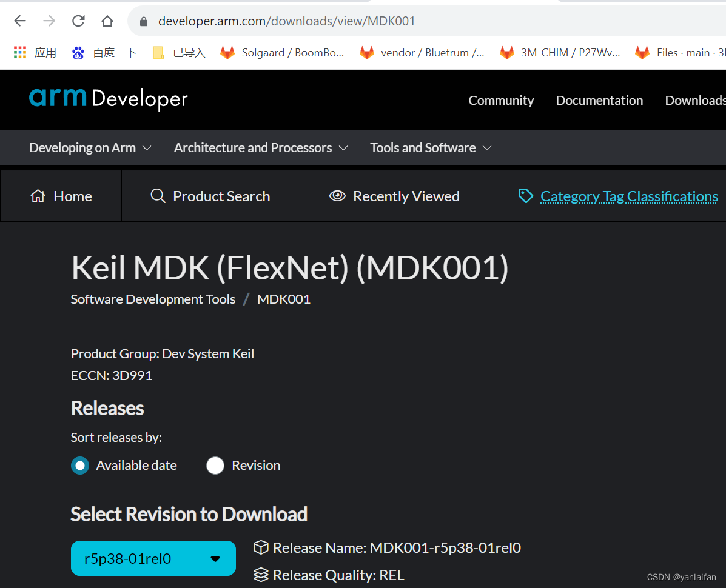
Task: Select the Revision sort radio button
Action: click(x=215, y=466)
